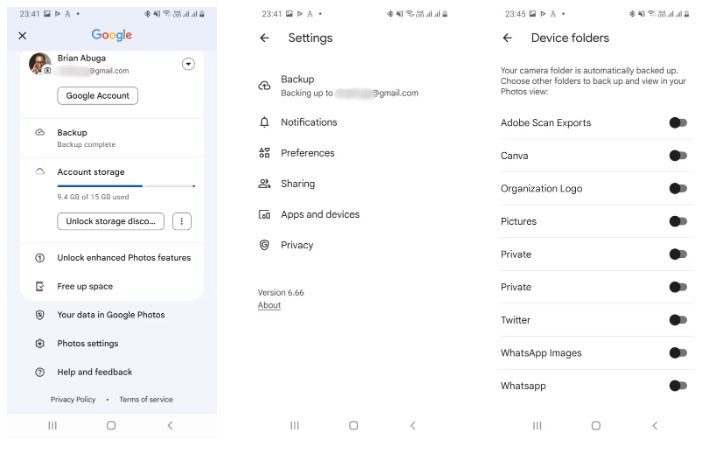
Task: Close the Google account panel with X
Action: click(x=22, y=35)
